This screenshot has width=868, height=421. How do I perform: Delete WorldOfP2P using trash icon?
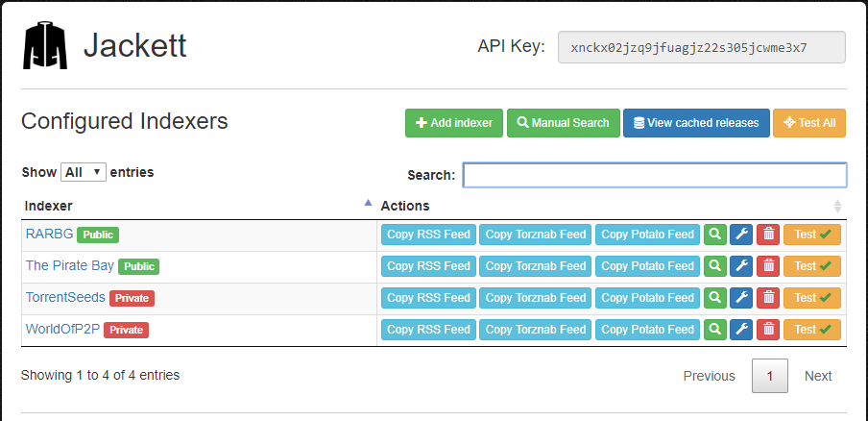click(768, 330)
